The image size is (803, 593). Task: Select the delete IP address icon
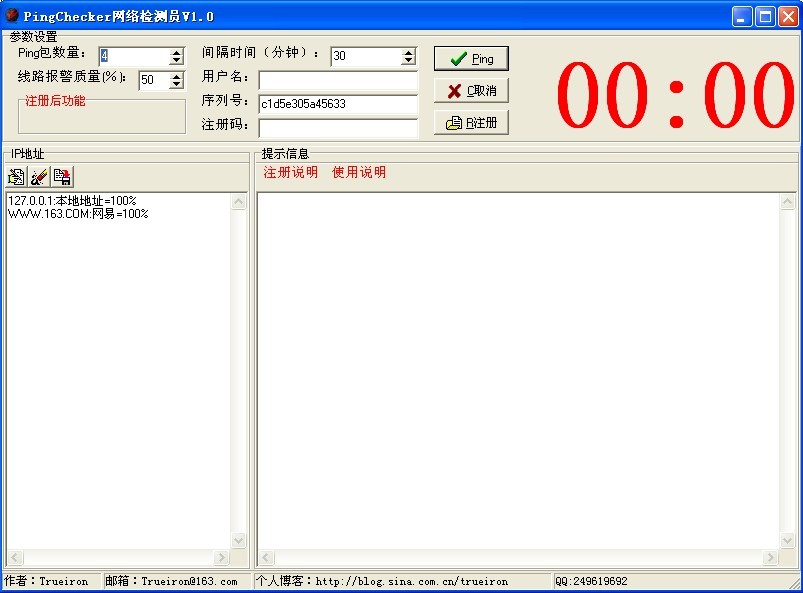pyautogui.click(x=40, y=177)
